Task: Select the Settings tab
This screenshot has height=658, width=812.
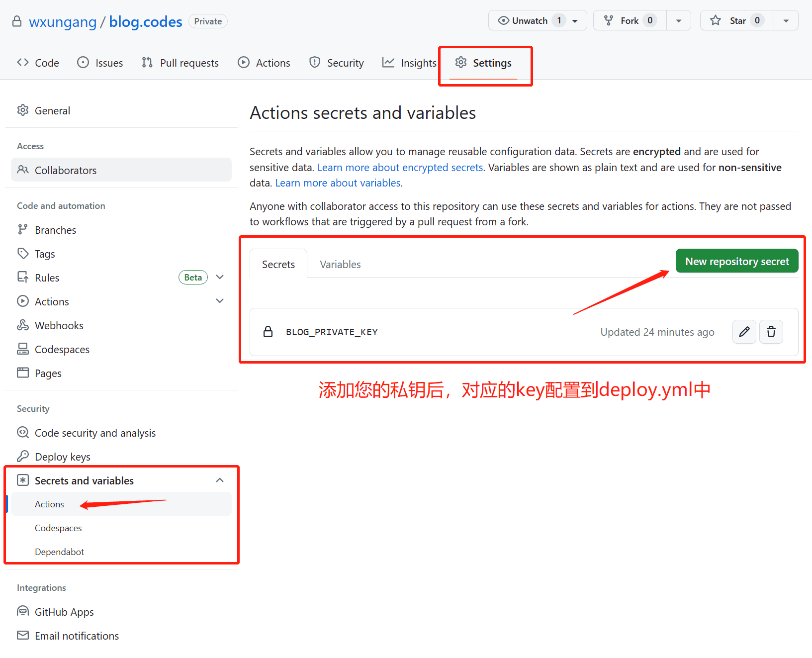Action: pyautogui.click(x=483, y=63)
